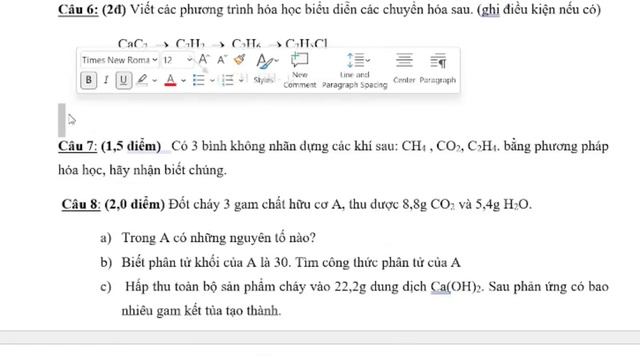Expand bullet list style dropdown

pos(212,80)
